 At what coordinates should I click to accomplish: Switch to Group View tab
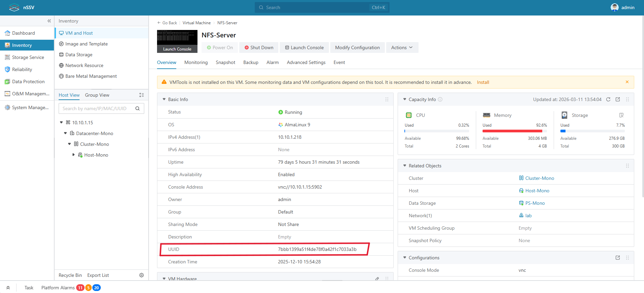[x=97, y=95]
